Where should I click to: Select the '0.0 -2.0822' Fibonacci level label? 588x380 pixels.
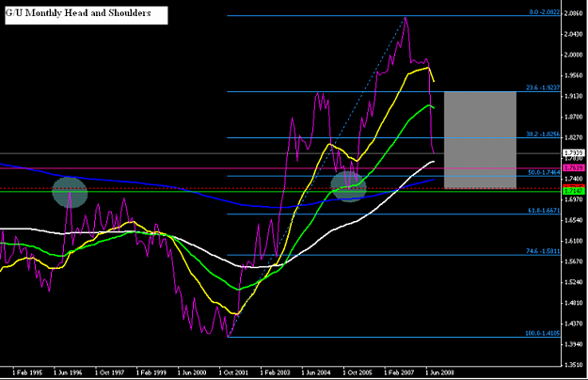tap(545, 12)
